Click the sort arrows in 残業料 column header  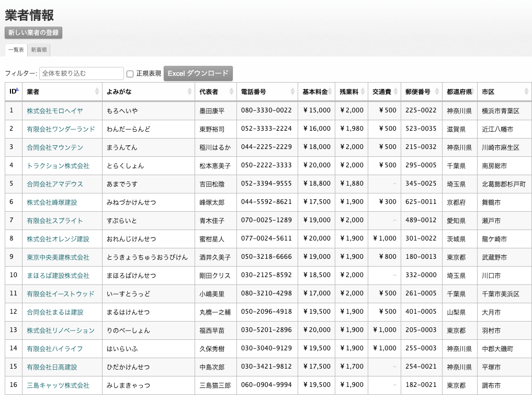[362, 92]
